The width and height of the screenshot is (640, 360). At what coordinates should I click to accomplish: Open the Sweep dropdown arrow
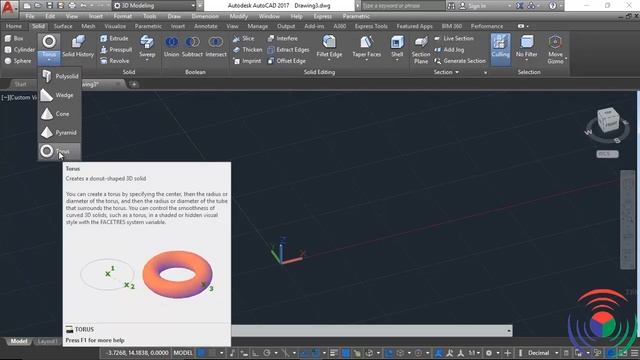click(147, 60)
